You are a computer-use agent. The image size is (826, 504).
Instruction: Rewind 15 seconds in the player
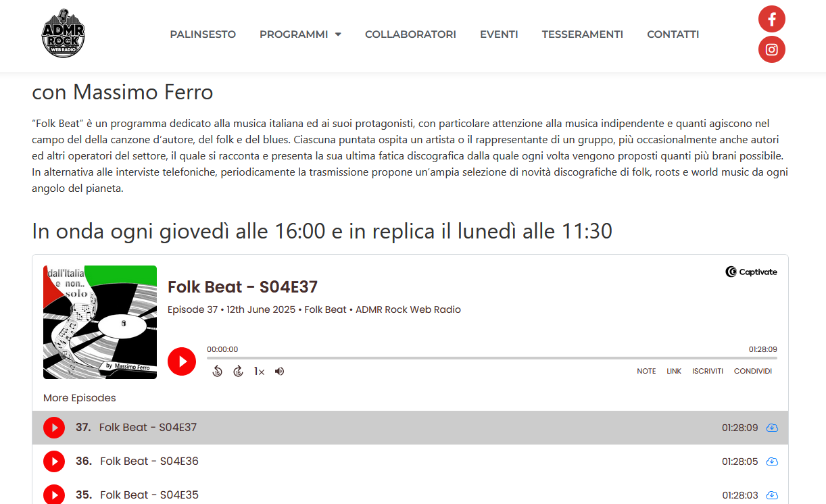click(217, 371)
